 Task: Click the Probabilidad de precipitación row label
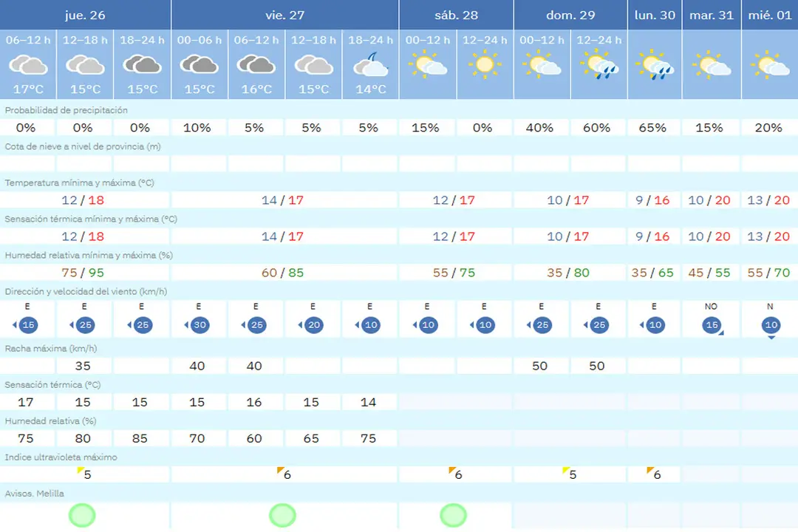66,110
